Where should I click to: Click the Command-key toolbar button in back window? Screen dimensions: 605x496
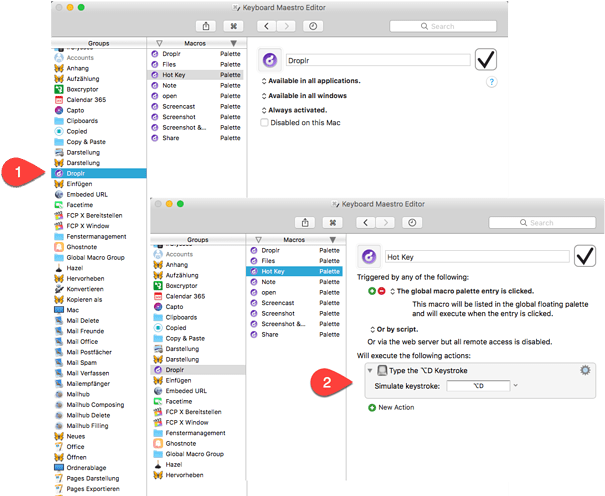[x=233, y=26]
